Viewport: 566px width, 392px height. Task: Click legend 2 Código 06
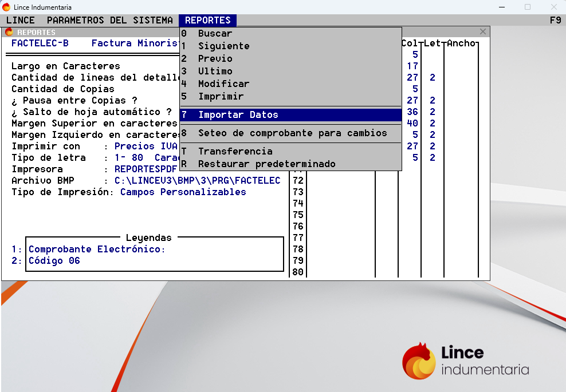coord(54,261)
